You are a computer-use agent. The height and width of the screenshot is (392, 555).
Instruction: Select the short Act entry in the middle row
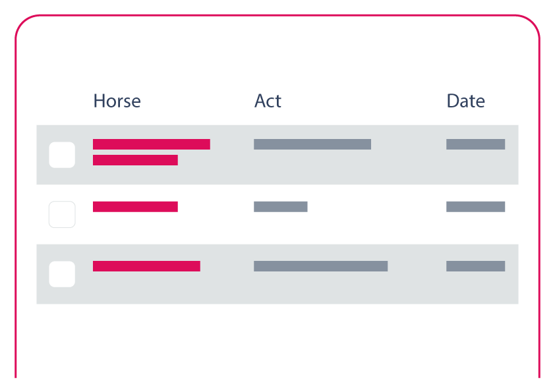click(x=280, y=207)
